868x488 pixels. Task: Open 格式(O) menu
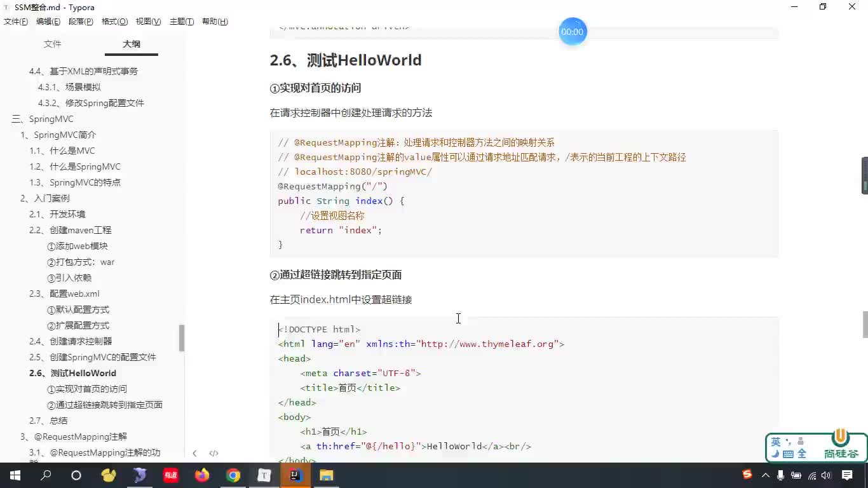point(114,22)
